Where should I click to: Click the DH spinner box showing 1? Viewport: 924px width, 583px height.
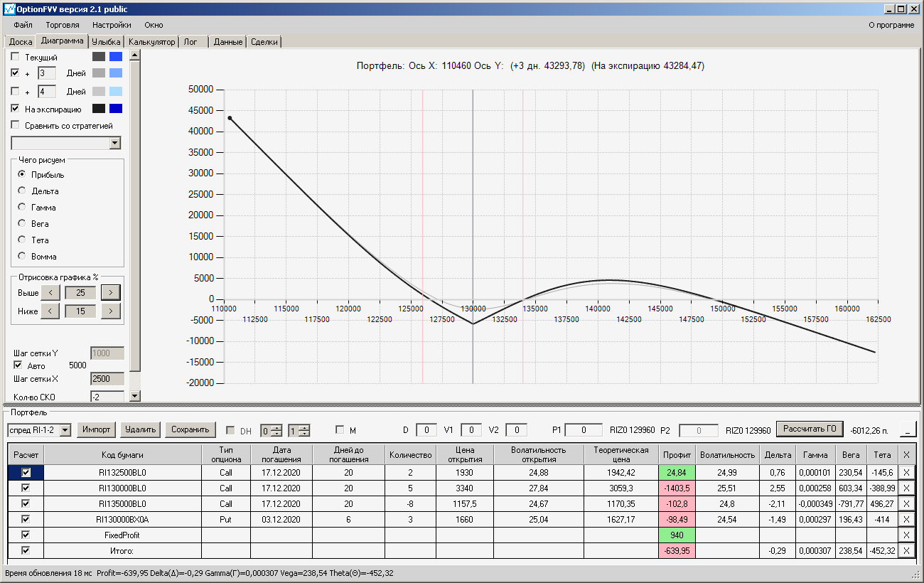pos(299,430)
